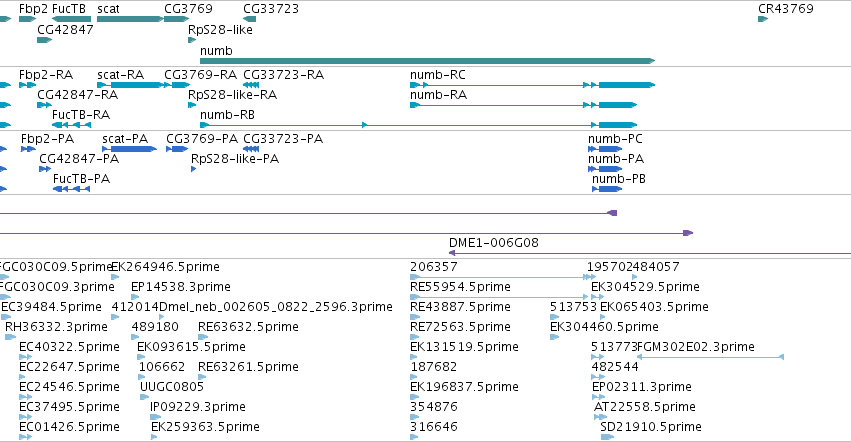Select the EK065403.5prime EST
The image size is (851, 442).
(x=602, y=317)
